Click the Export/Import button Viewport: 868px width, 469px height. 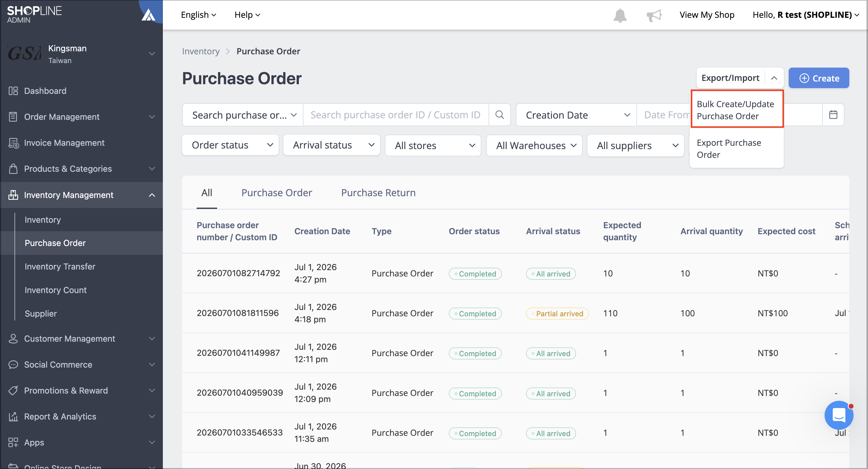pyautogui.click(x=730, y=78)
